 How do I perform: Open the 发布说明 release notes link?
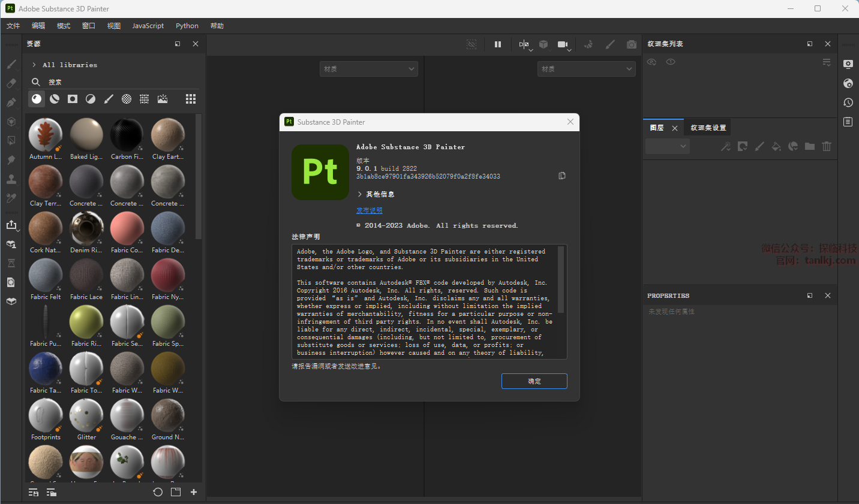(x=369, y=210)
